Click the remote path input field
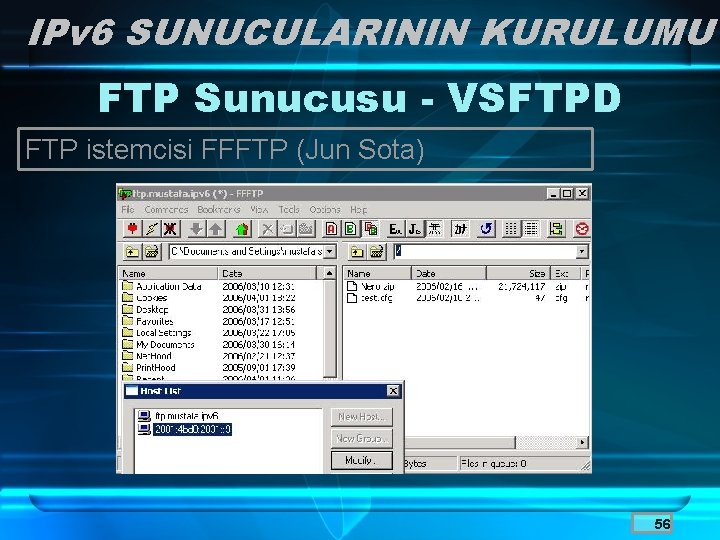Image resolution: width=720 pixels, height=540 pixels. click(x=485, y=252)
